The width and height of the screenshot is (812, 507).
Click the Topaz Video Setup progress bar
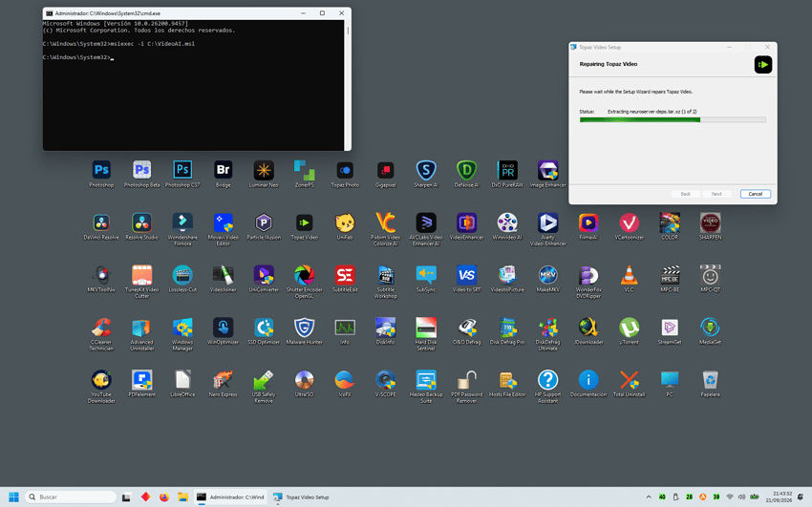coord(673,120)
